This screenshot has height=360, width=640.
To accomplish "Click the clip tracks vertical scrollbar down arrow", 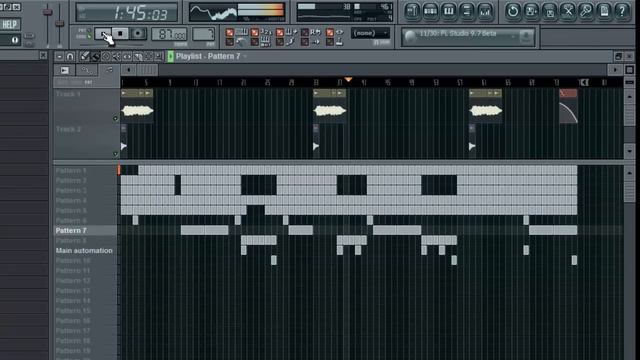I will click(629, 151).
